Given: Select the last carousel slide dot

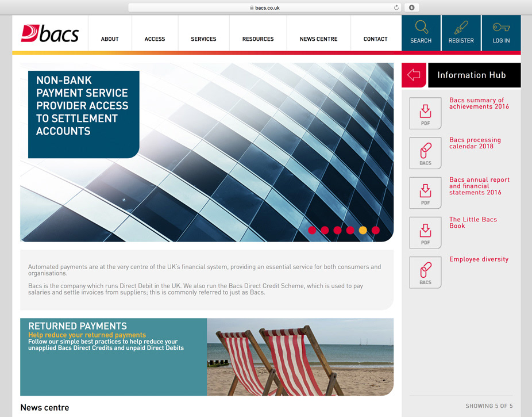Looking at the screenshot, I should (x=376, y=230).
